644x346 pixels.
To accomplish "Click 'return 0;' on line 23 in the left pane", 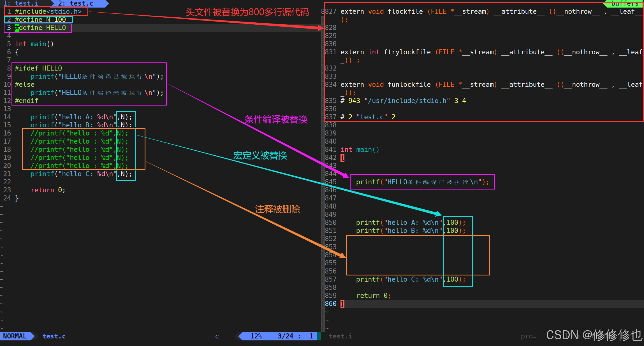I will 48,190.
